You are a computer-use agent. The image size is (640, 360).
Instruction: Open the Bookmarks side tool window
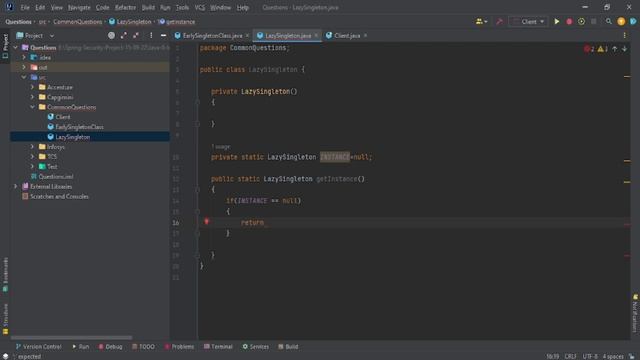click(5, 274)
